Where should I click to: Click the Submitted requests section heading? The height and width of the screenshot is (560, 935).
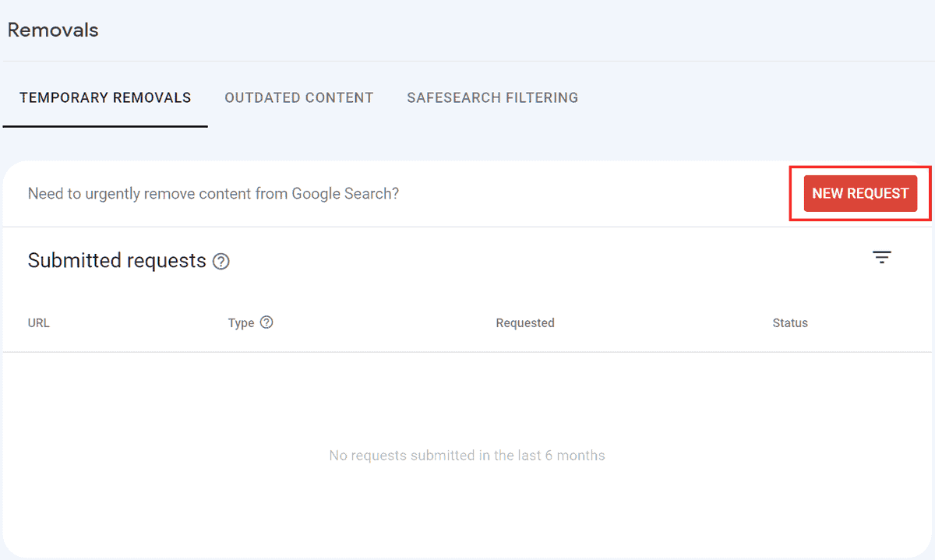[x=117, y=261]
